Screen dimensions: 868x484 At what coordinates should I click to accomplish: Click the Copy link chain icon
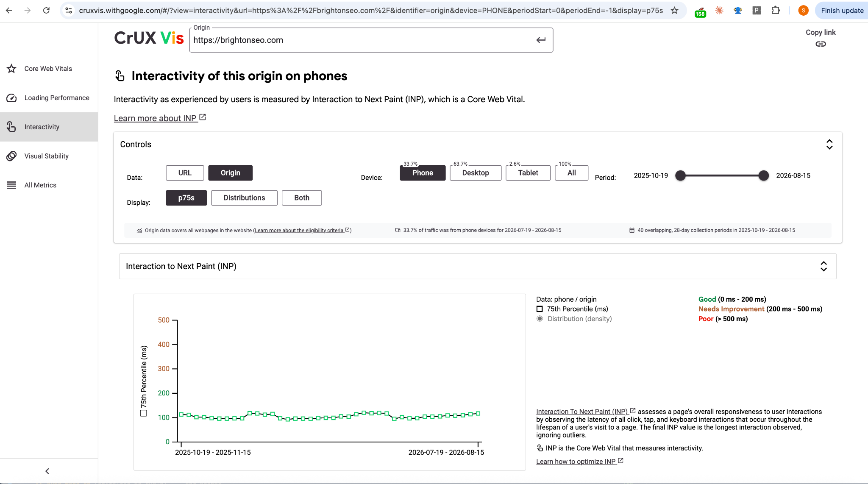coord(821,44)
